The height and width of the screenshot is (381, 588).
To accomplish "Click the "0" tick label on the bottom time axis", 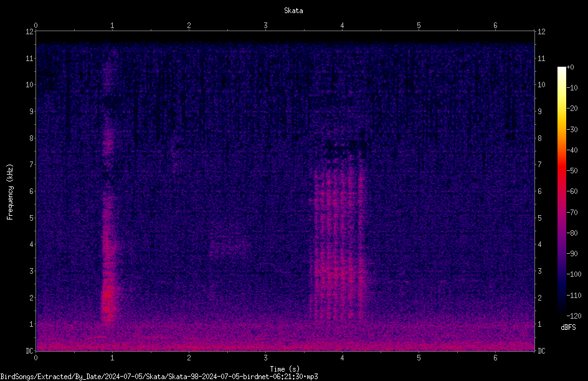I will 36,358.
